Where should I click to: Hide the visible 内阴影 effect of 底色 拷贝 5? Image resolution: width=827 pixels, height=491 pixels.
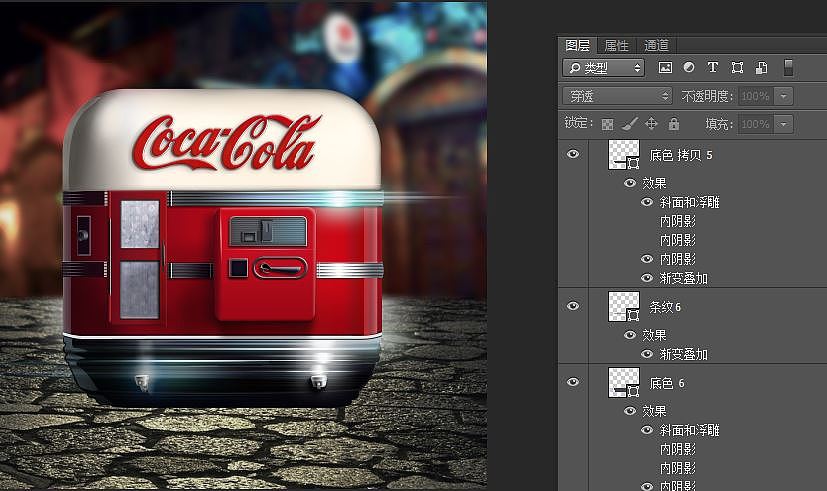pyautogui.click(x=647, y=259)
